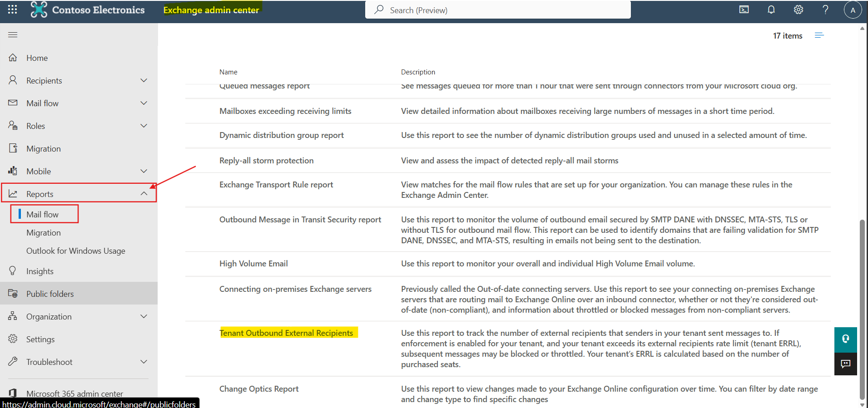Select Migration under Reports
Image resolution: width=868 pixels, height=408 pixels.
tap(44, 232)
